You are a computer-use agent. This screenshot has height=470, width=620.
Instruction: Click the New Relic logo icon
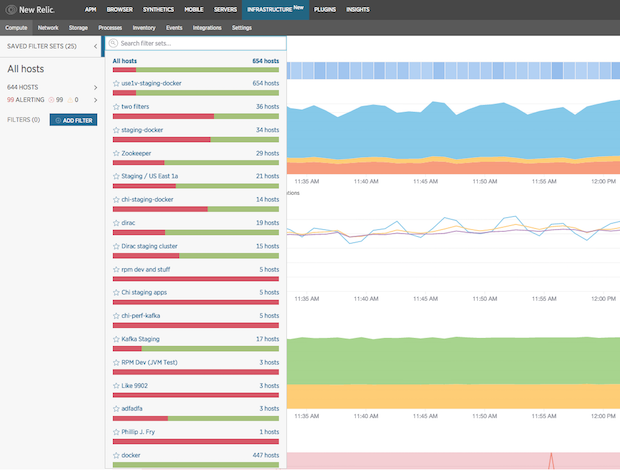click(11, 9)
